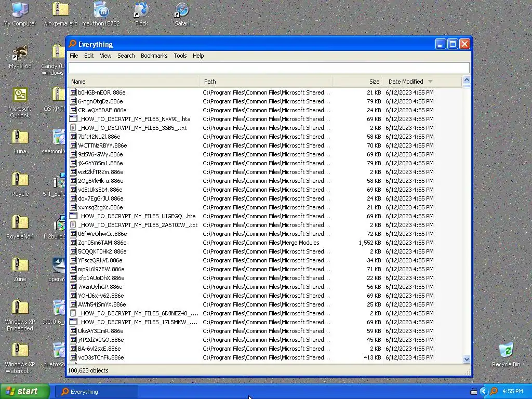Select file dox7EgGrJU.886e
This screenshot has width=532, height=399.
[101, 198]
